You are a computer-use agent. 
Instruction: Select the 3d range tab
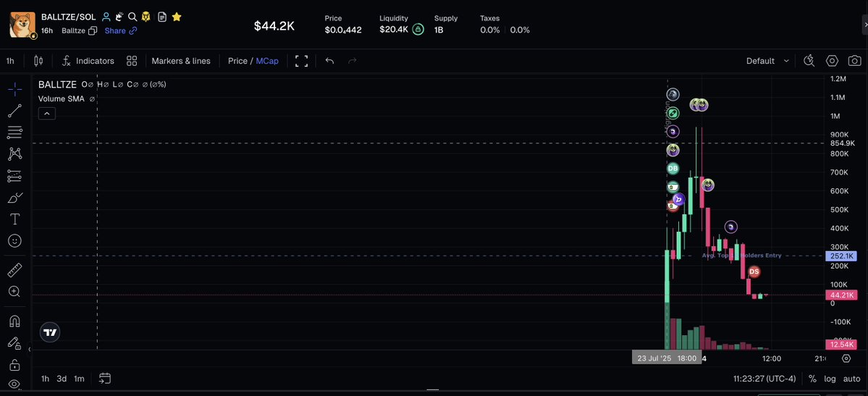(x=62, y=379)
